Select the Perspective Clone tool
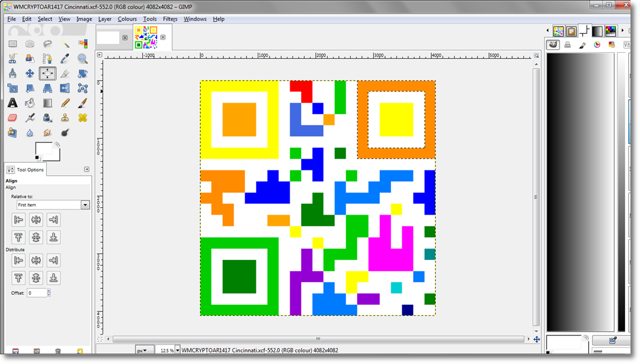This screenshot has height=364, width=640. tap(12, 133)
